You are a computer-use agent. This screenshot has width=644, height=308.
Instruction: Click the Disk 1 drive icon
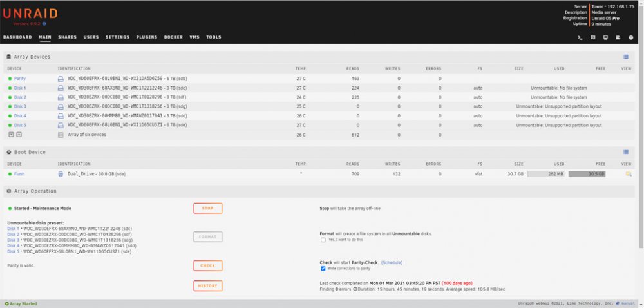pos(61,88)
